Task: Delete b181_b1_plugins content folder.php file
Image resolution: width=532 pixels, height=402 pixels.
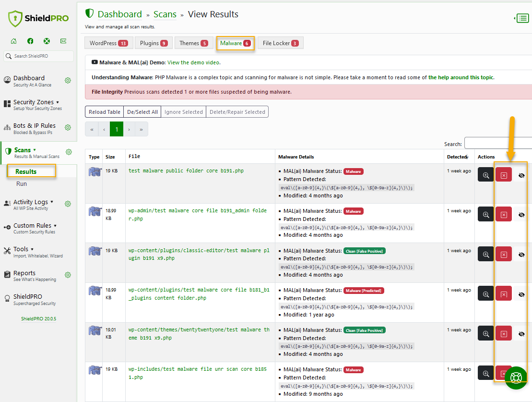Action: pos(504,294)
